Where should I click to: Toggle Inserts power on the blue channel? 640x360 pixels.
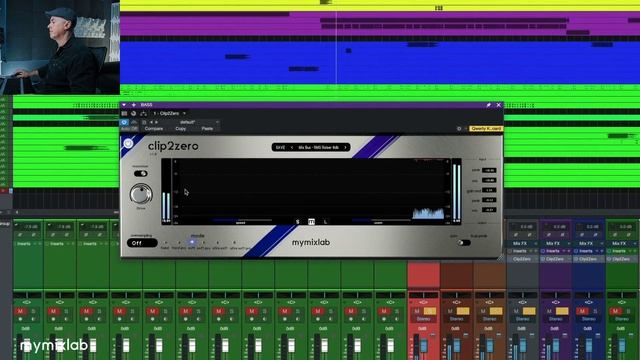[x=576, y=251]
